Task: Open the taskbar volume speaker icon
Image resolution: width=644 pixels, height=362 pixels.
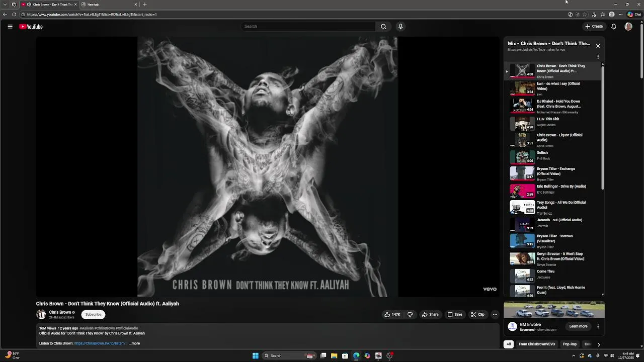Action: coord(612,356)
